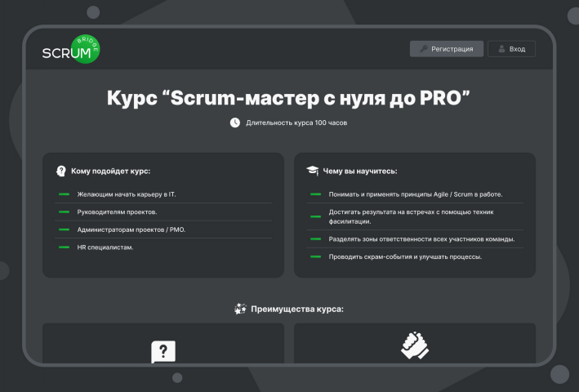
Task: Click the stars icon by Преимущества курса
Action: 240,309
